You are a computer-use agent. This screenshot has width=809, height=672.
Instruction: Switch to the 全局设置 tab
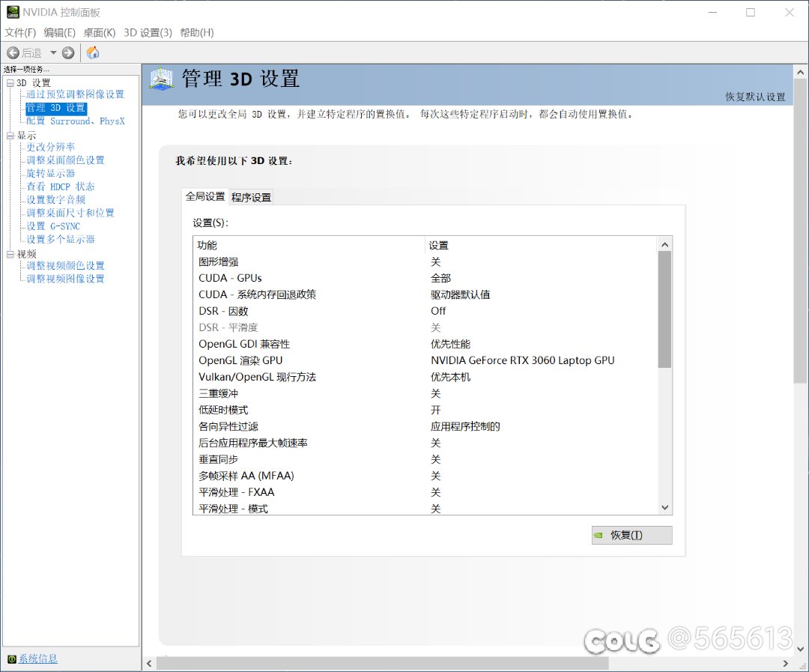204,196
